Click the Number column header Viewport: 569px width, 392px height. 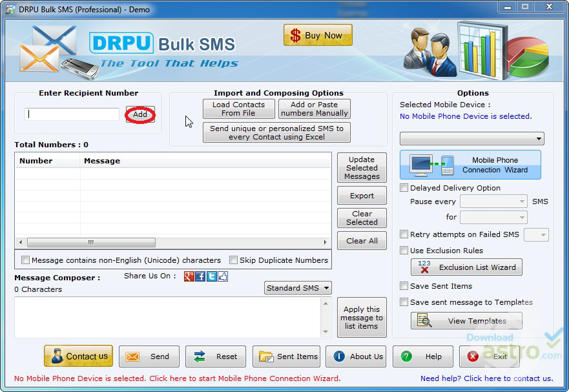pyautogui.click(x=48, y=161)
